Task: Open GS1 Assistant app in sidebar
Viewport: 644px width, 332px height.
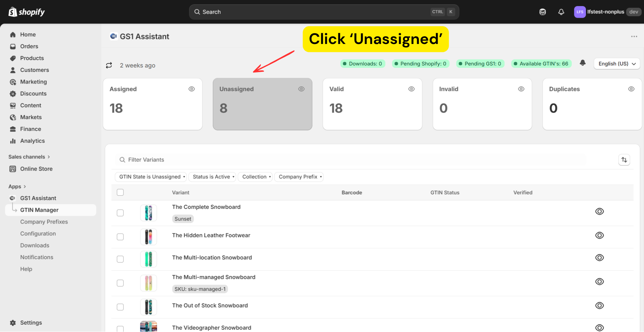Action: (x=38, y=198)
